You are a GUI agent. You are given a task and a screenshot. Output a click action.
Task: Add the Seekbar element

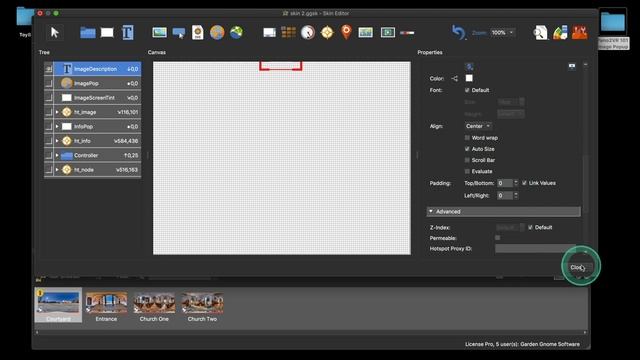(x=407, y=33)
